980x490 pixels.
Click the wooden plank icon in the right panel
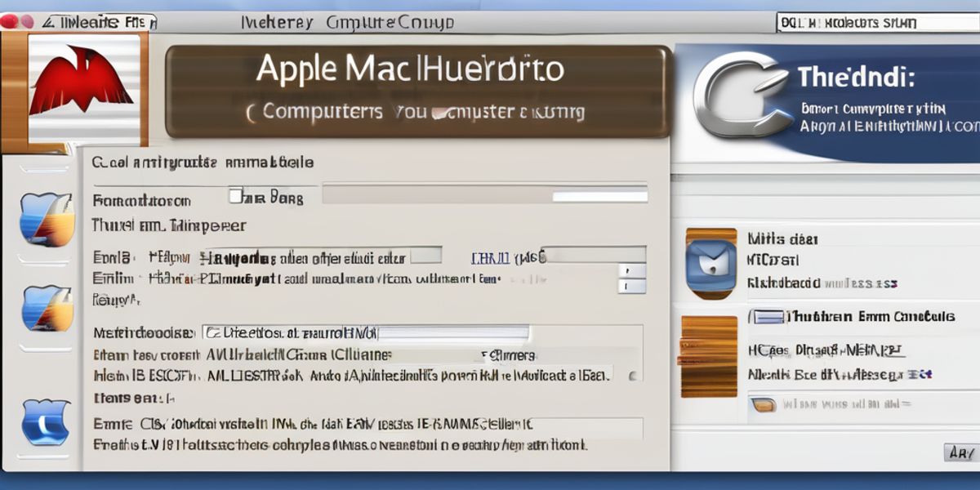tap(709, 356)
